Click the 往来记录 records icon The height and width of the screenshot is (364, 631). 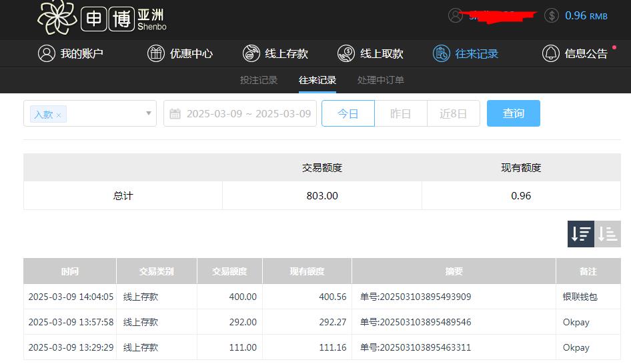point(442,53)
